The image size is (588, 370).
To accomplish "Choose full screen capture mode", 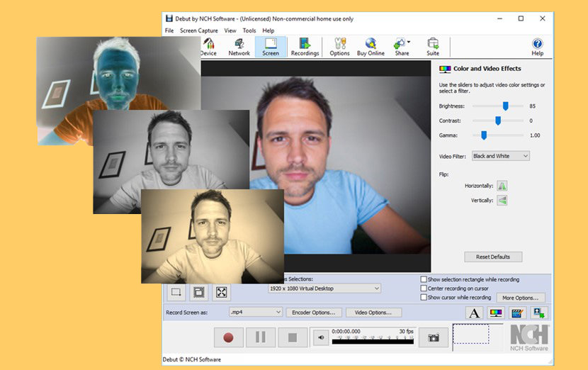I will point(221,292).
